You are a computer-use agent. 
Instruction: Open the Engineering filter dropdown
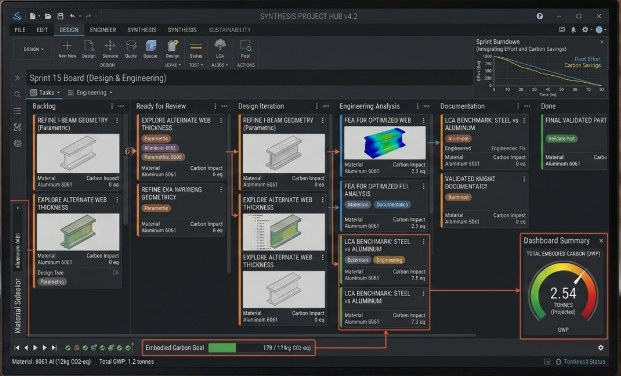(90, 93)
